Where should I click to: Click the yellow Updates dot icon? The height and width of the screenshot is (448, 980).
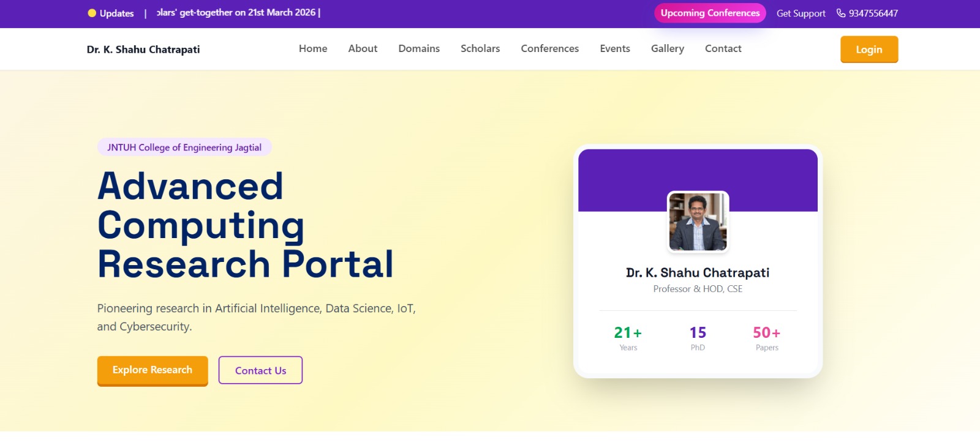[x=92, y=13]
